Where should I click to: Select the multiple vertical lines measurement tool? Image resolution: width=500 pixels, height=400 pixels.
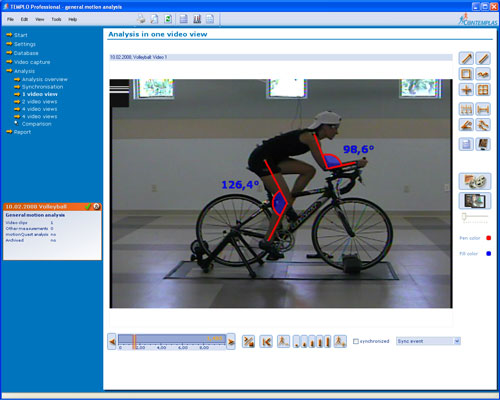tap(466, 109)
